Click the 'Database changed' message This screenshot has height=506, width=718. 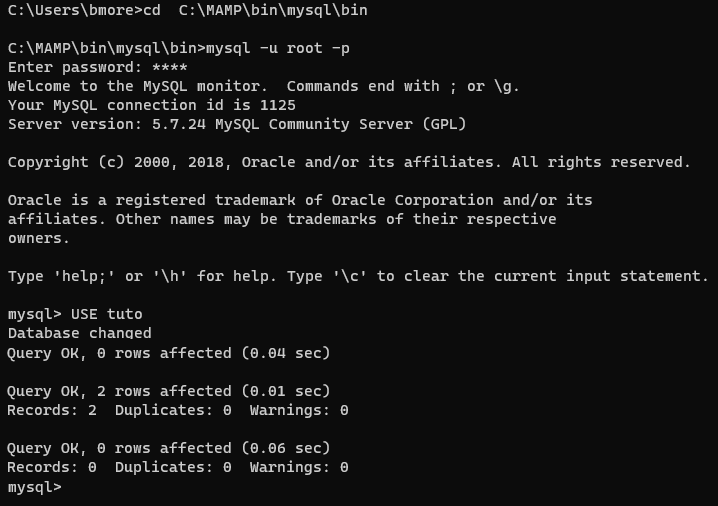point(80,333)
